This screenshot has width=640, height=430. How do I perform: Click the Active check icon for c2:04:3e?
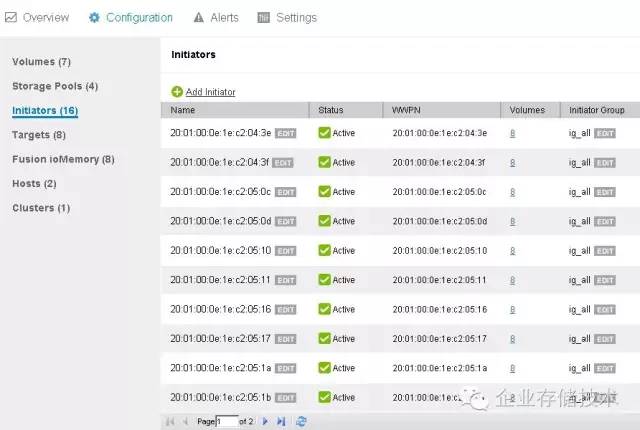(x=324, y=133)
